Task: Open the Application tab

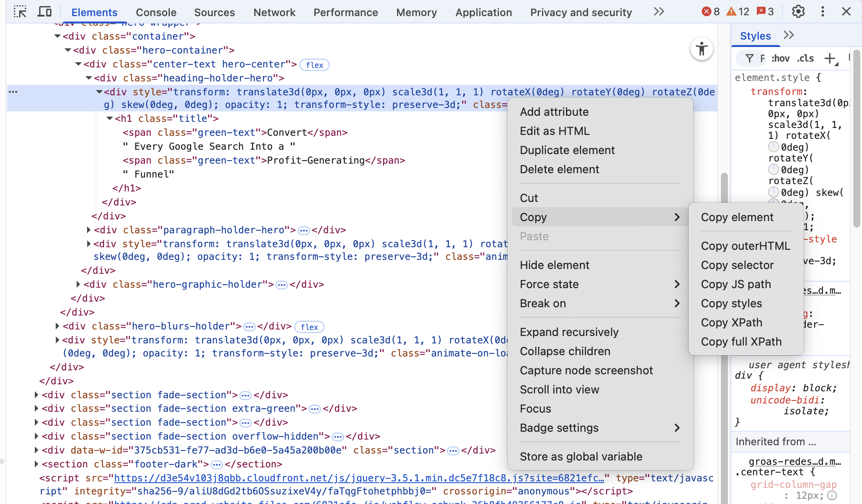Action: pos(484,12)
